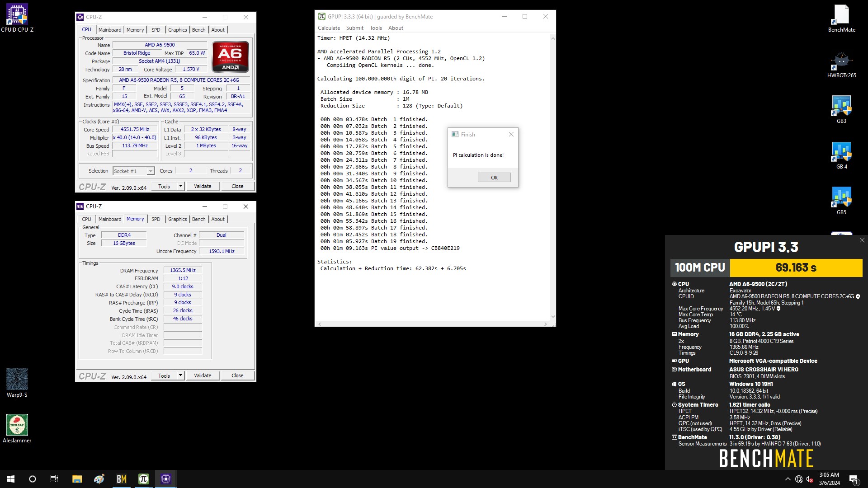
Task: Open the CPUID CPU-Z desktop shortcut
Action: tap(17, 18)
